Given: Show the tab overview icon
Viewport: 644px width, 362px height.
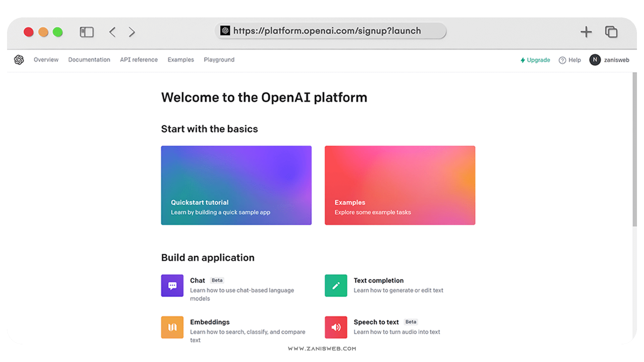Looking at the screenshot, I should 611,32.
